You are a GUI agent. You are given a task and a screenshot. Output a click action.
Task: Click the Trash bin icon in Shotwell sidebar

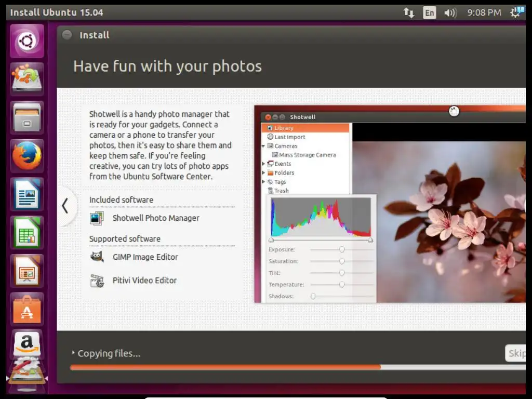tap(270, 190)
